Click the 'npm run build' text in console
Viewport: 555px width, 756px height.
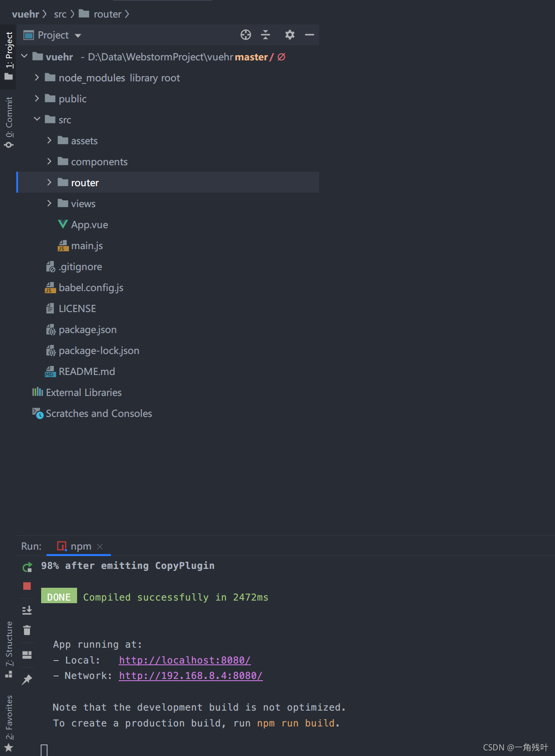click(x=295, y=723)
